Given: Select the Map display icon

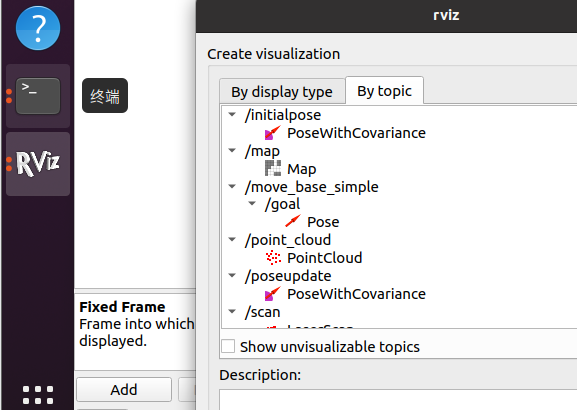Looking at the screenshot, I should click(x=273, y=169).
